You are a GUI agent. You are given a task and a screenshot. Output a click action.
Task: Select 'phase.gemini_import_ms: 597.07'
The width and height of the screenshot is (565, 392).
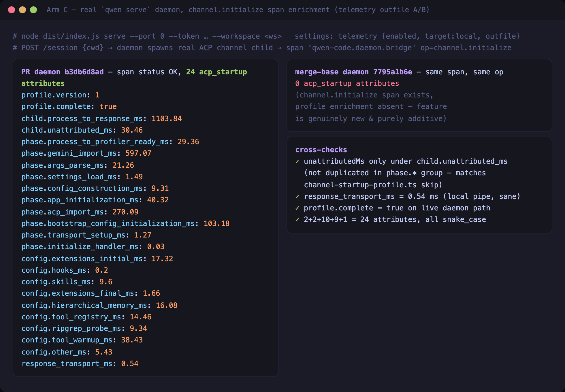point(86,153)
